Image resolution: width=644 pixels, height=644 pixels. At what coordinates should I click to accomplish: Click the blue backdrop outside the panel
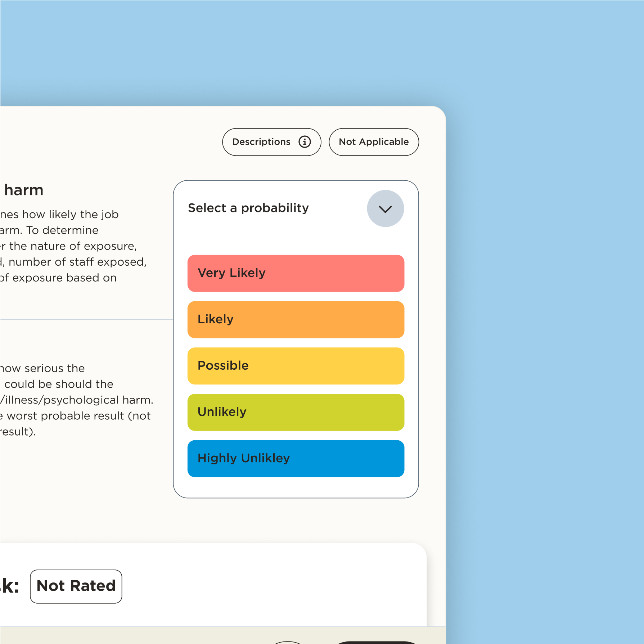540,288
